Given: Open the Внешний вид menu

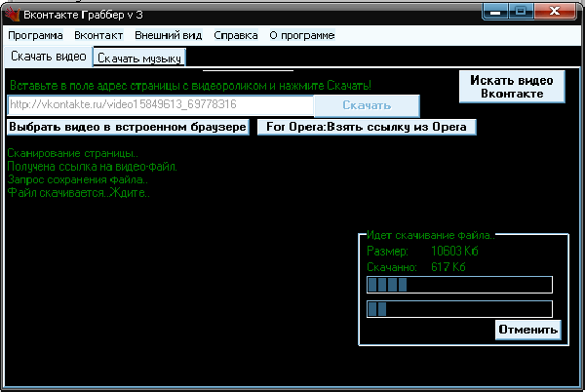Looking at the screenshot, I should click(x=169, y=35).
